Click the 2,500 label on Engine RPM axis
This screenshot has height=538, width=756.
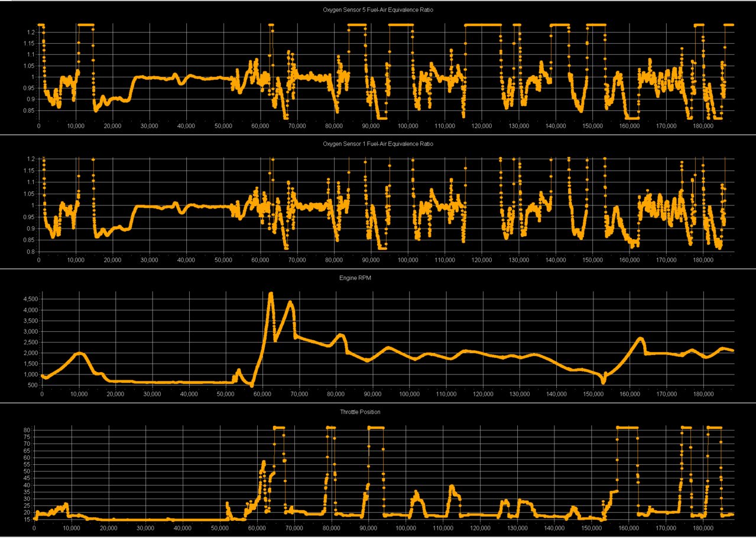coord(31,342)
